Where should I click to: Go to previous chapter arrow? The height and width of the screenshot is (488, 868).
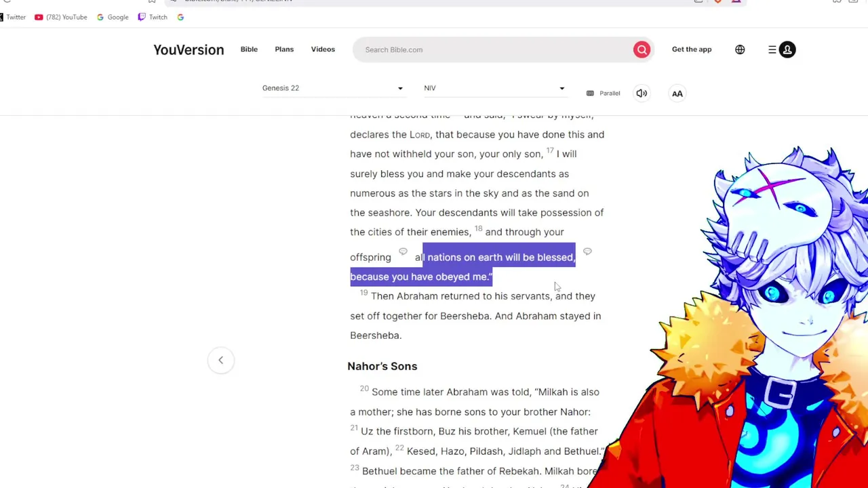pos(220,360)
